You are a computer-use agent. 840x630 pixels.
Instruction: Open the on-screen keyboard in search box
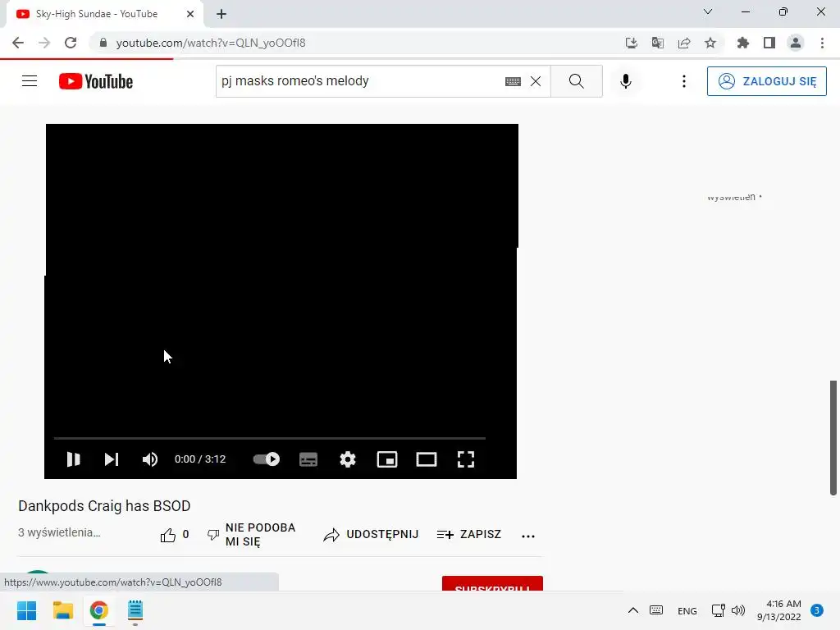(513, 81)
